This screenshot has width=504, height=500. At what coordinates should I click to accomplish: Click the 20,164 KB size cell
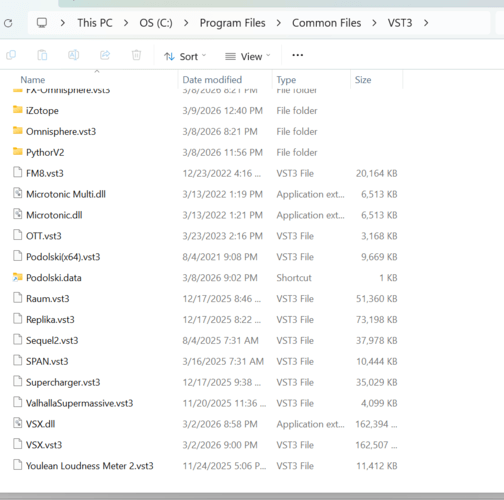[x=377, y=173]
